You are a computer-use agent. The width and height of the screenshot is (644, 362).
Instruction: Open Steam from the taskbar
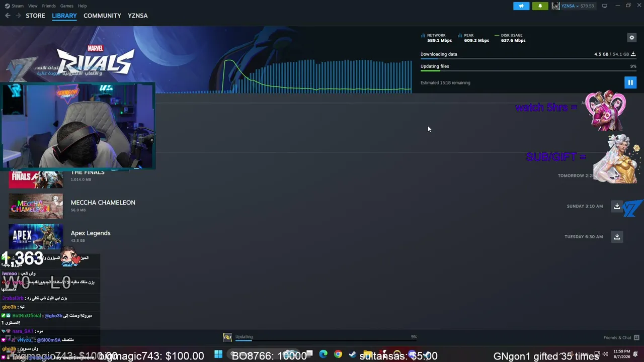(352, 354)
